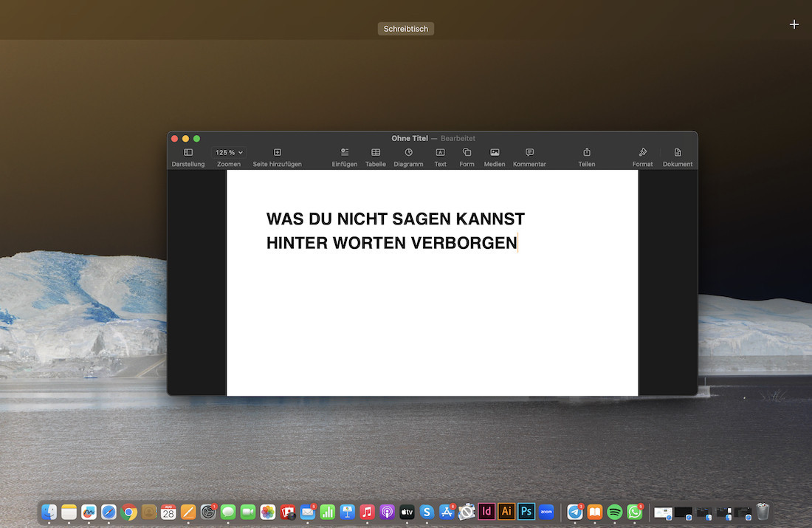Select the Schreibtisch desktop space label
The height and width of the screenshot is (528, 812).
point(405,29)
